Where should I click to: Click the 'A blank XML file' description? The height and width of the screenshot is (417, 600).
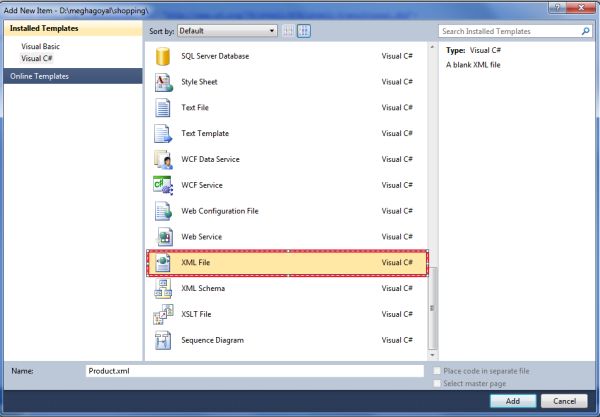click(x=473, y=65)
